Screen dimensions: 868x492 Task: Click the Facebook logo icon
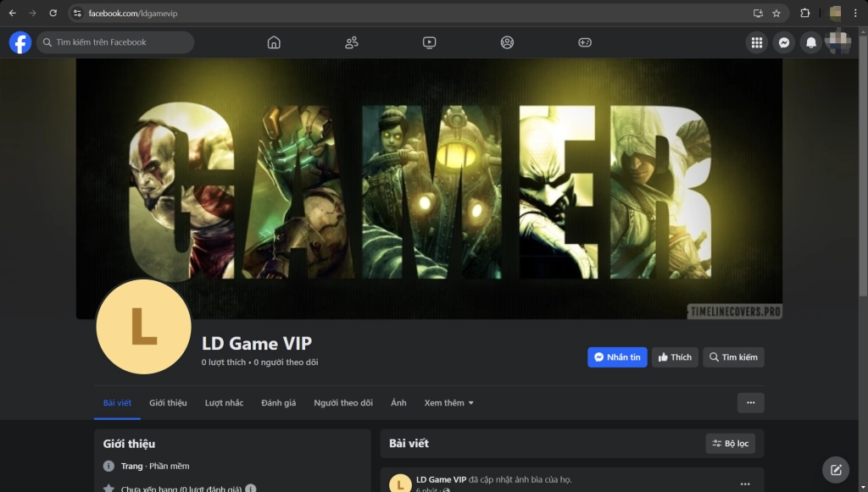(x=20, y=42)
